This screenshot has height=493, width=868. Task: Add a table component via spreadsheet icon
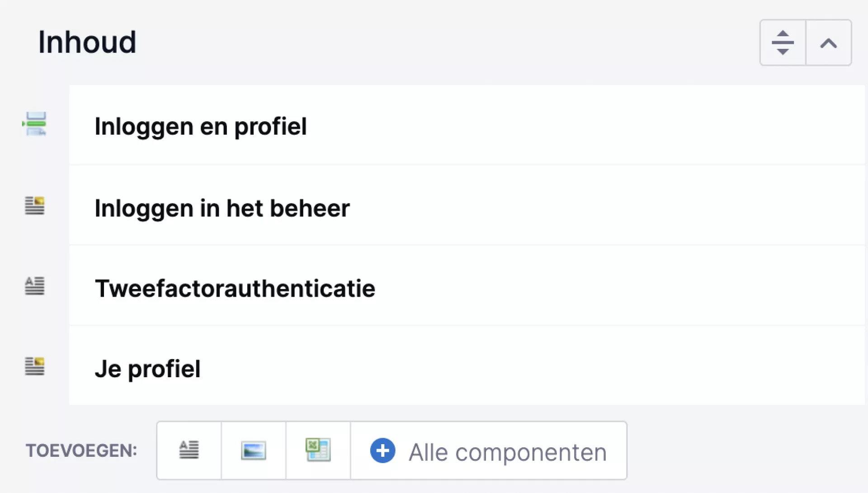[x=318, y=450]
